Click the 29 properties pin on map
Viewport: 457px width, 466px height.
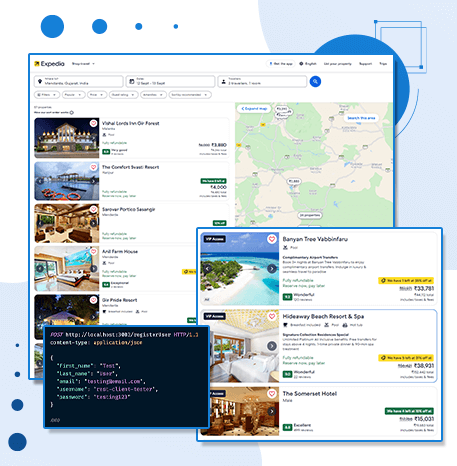click(310, 215)
